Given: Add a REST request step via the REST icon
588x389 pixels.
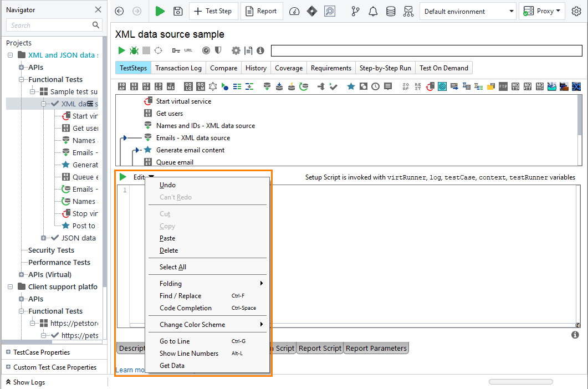Looking at the screenshot, I should coord(134,86).
